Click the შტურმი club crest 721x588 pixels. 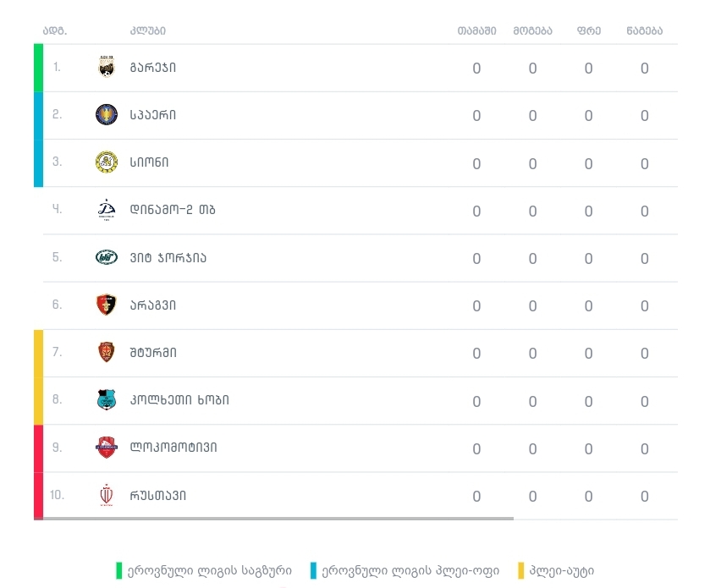tap(107, 352)
